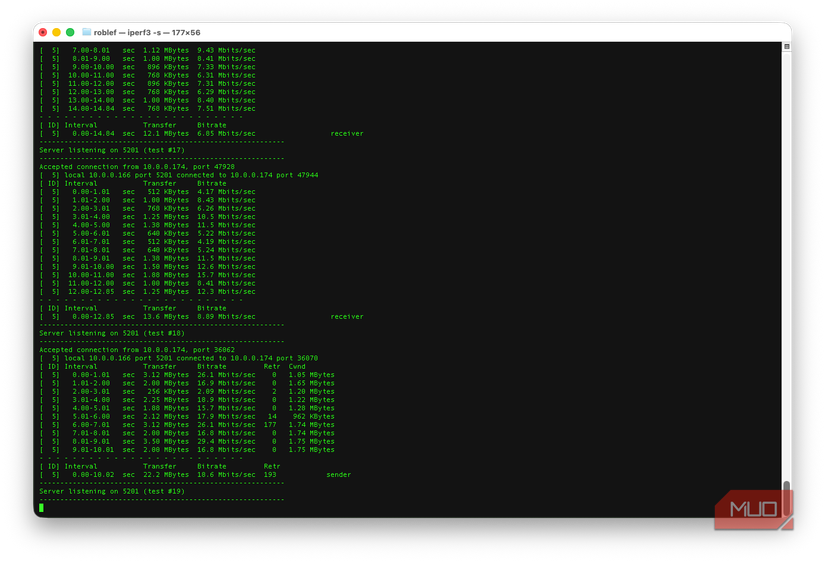
Task: Click 'Accepted connection' line with port 47928
Action: (137, 167)
